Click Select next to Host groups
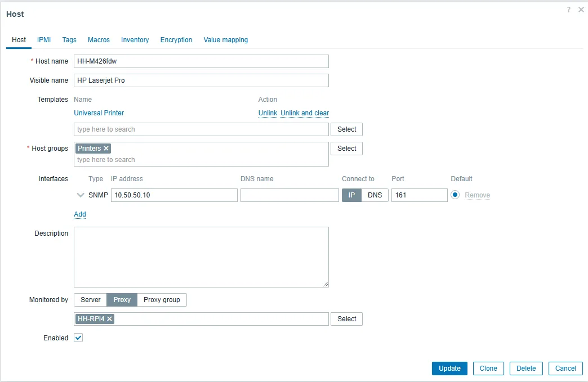Screen dimensions: 588x382 [346, 149]
